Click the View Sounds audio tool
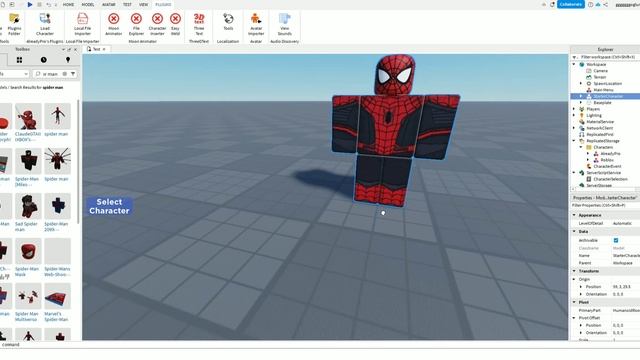 284,24
